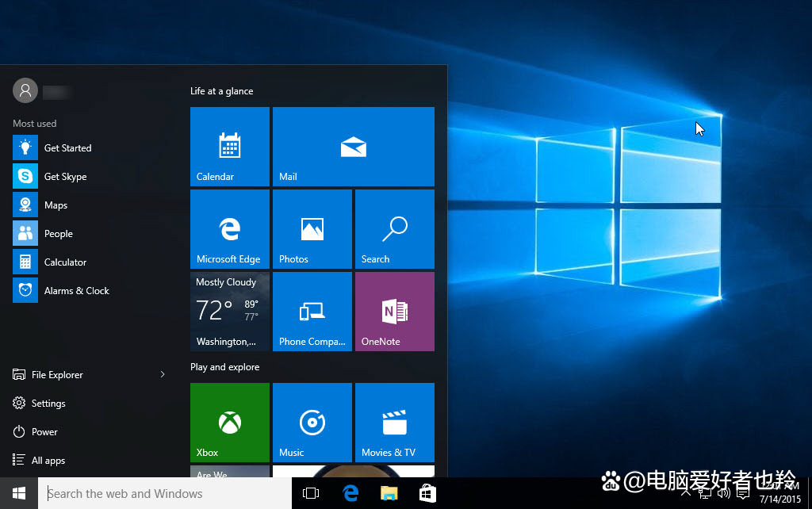Screen dimensions: 812x509
Task: Open the Store taskbar icon
Action: (x=427, y=493)
